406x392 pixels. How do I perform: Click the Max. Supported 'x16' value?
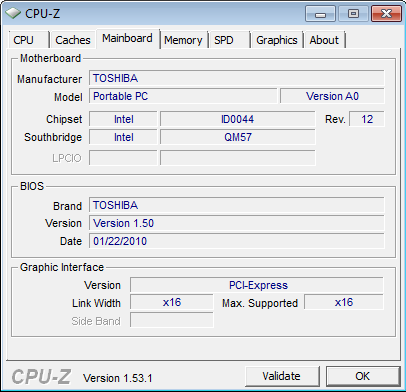[344, 303]
